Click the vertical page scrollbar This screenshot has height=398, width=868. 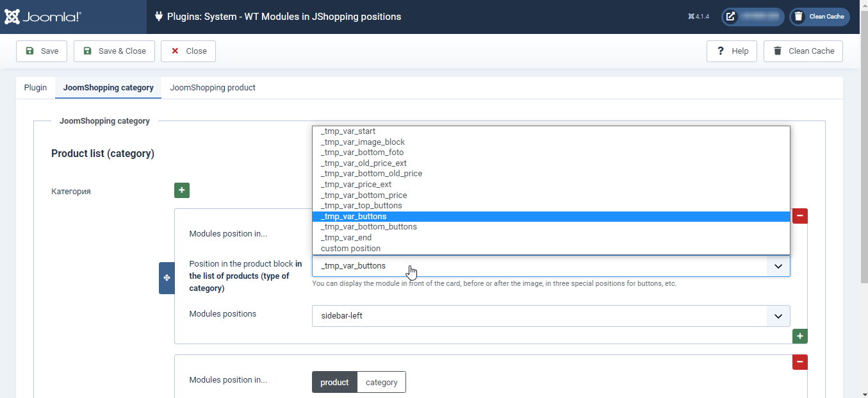point(862,192)
